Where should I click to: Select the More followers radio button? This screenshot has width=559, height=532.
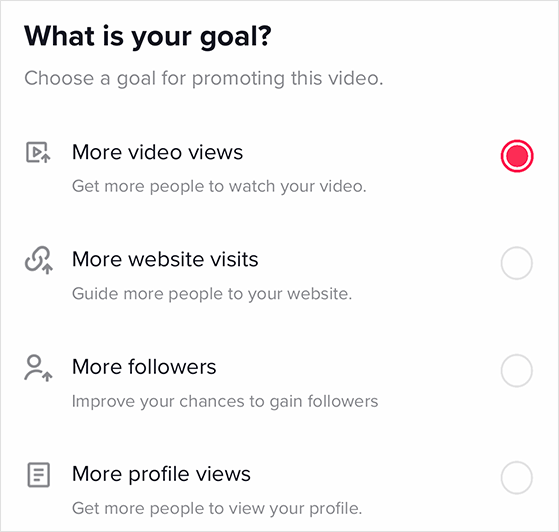517,370
